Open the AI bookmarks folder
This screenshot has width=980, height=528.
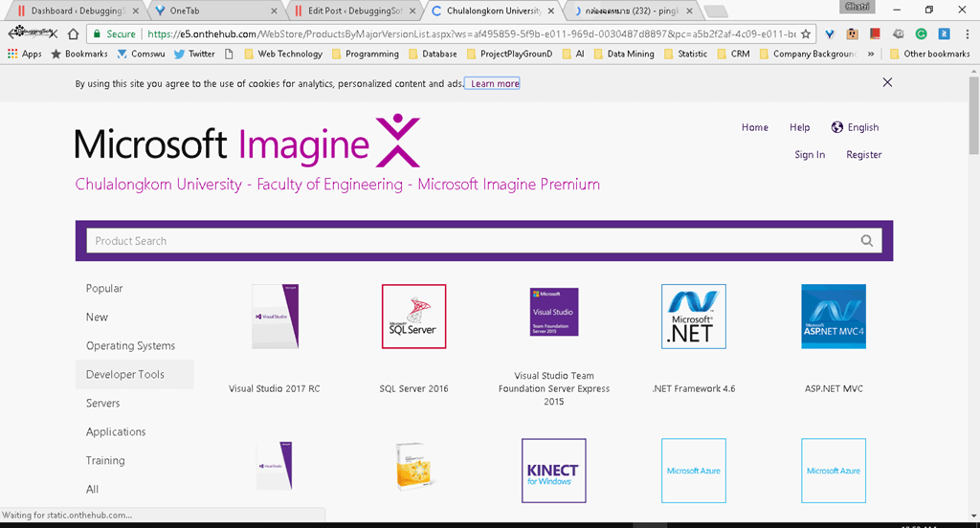(573, 54)
